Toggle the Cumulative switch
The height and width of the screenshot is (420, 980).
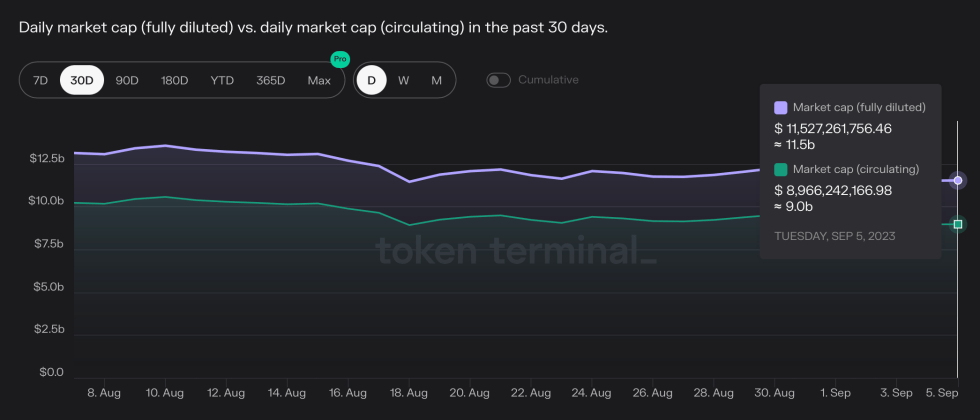pos(498,80)
